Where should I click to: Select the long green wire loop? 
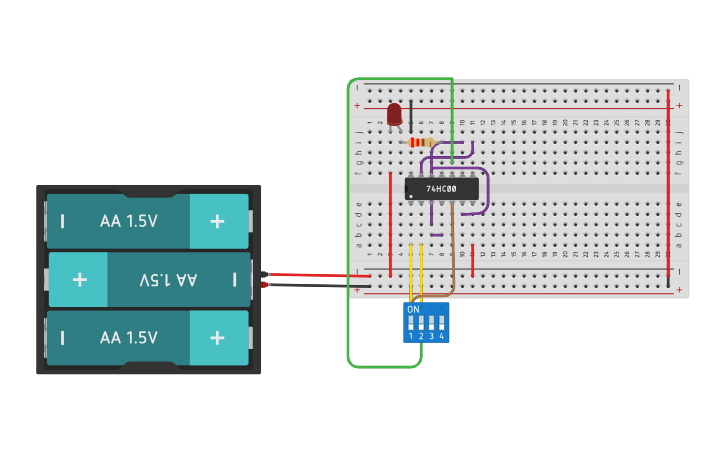pyautogui.click(x=348, y=222)
